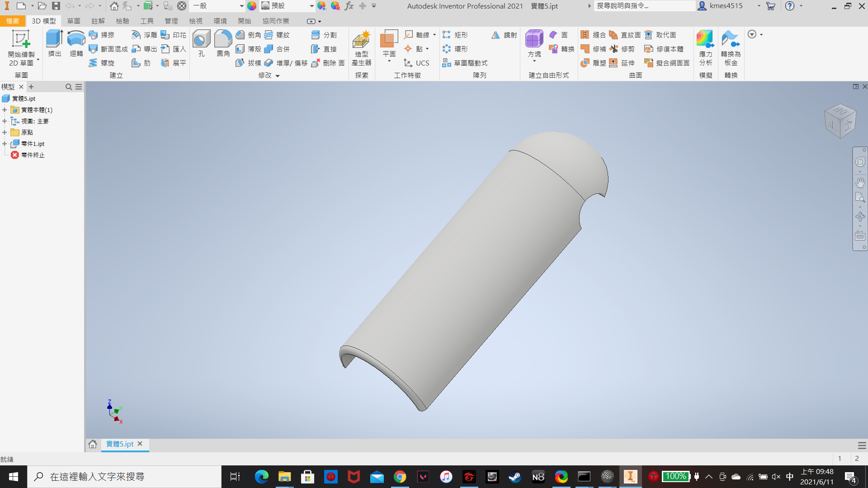The image size is (868, 488).
Task: Expand the 視圖: 主要 tree node
Action: (x=5, y=121)
